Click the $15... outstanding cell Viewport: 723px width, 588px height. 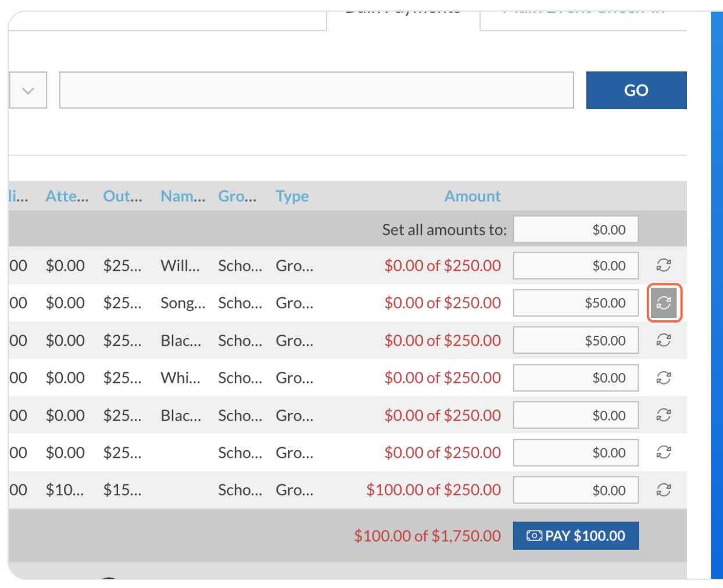(123, 490)
